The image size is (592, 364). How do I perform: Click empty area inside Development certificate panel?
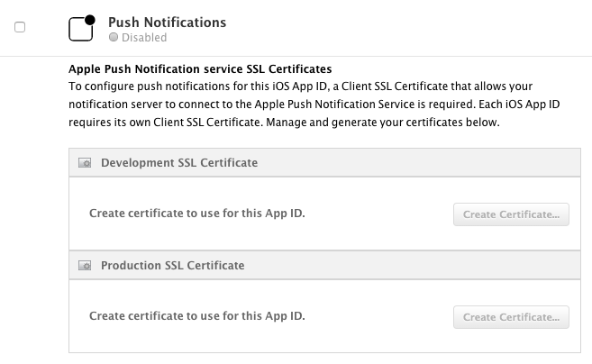[x=378, y=234]
